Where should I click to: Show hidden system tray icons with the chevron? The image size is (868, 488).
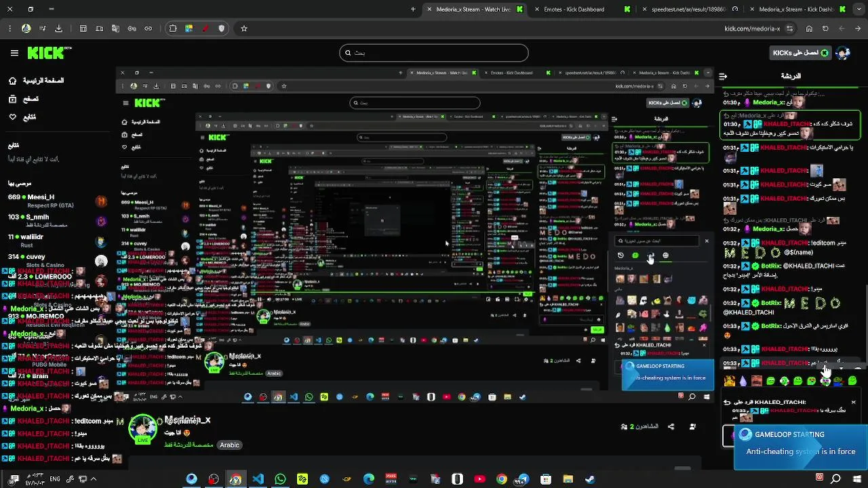click(94, 479)
